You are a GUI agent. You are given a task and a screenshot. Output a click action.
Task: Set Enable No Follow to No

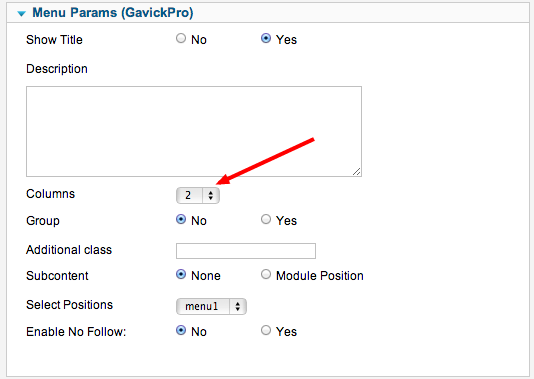pyautogui.click(x=181, y=330)
